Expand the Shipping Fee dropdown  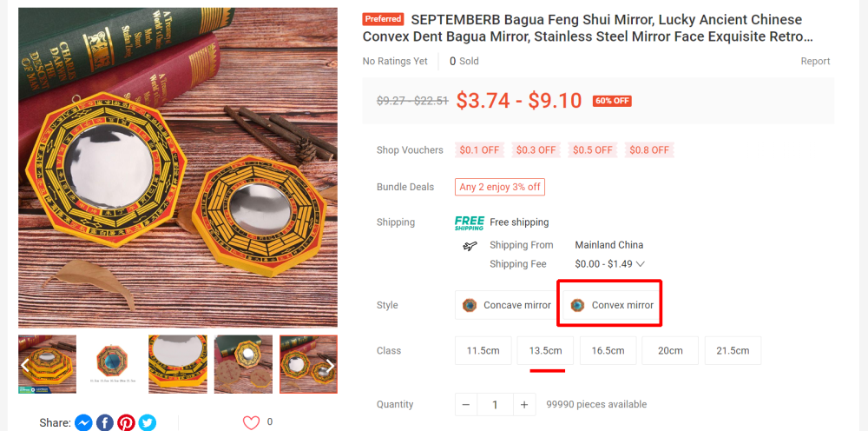pyautogui.click(x=641, y=264)
